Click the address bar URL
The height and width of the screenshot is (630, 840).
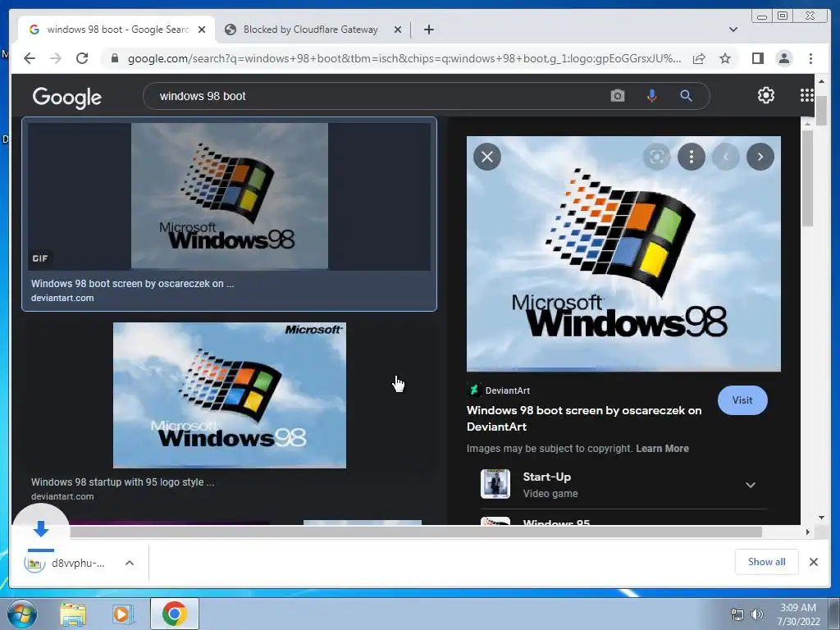(x=404, y=58)
